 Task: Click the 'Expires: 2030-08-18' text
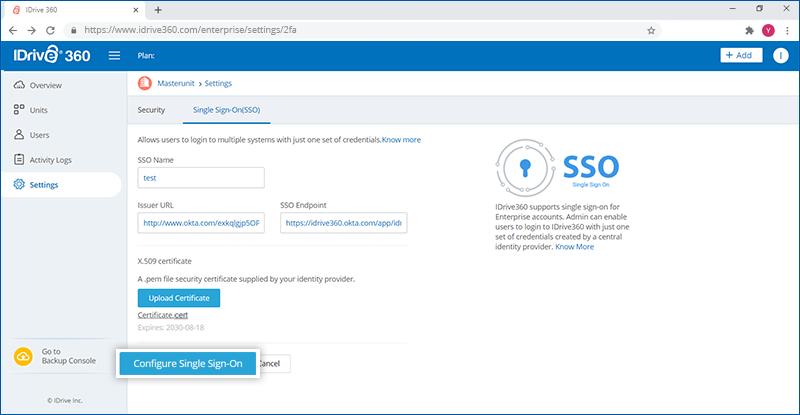[171, 327]
